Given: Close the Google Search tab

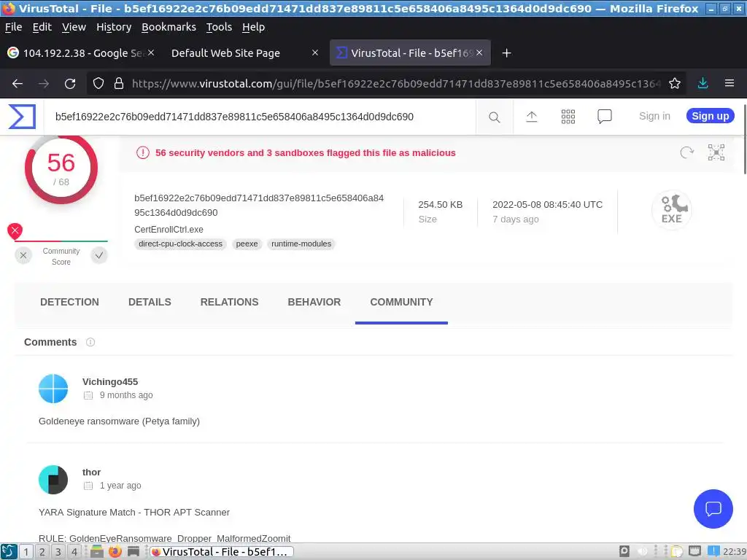Looking at the screenshot, I should [x=150, y=52].
